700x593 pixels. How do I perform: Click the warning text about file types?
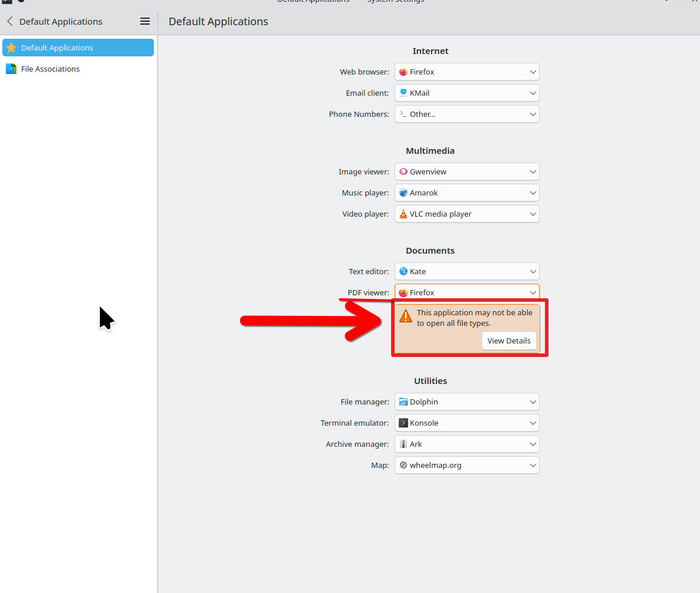pos(474,318)
